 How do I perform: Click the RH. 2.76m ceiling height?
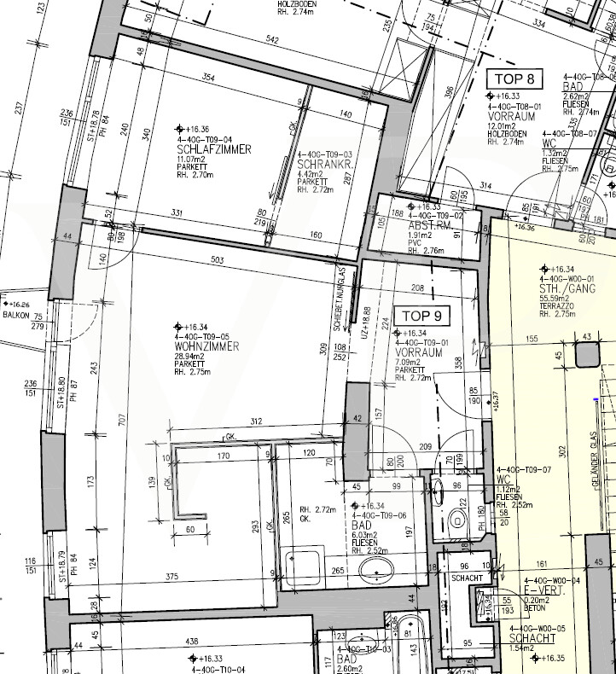tap(426, 251)
